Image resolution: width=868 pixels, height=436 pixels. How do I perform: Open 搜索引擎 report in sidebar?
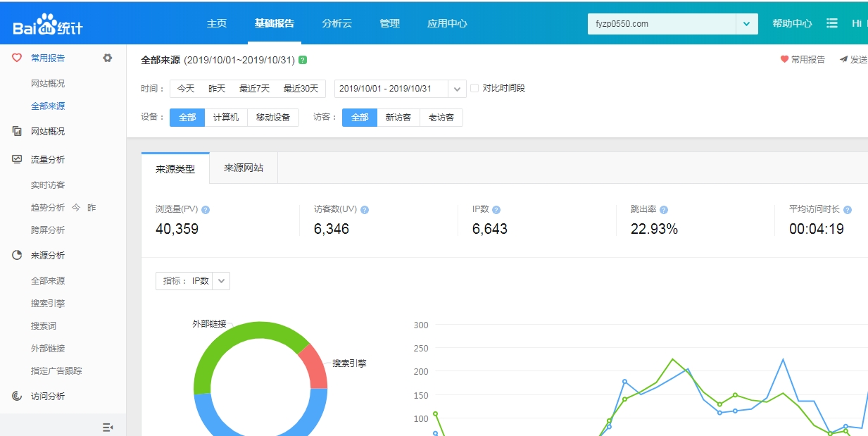(x=48, y=304)
